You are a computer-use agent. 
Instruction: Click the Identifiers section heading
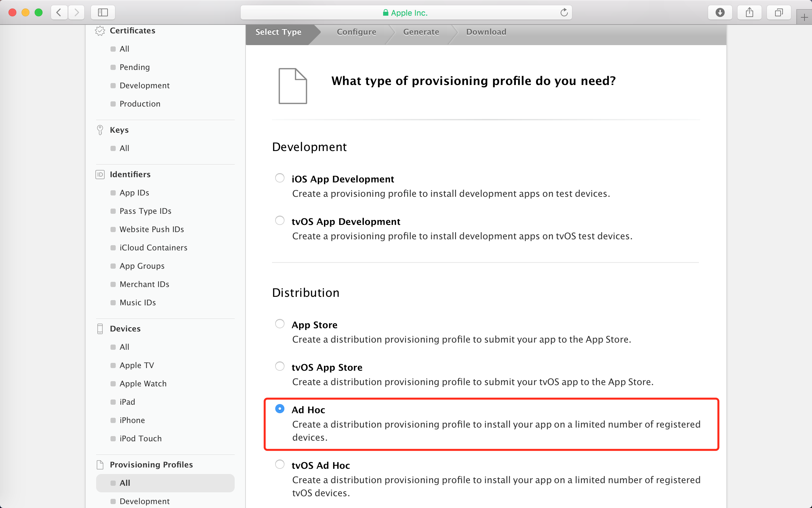point(130,175)
